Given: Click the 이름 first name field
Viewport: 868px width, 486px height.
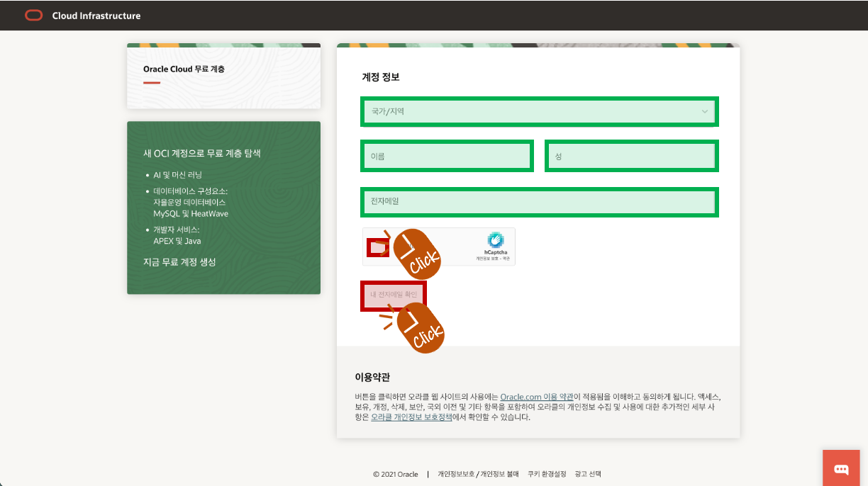Looking at the screenshot, I should pos(447,156).
